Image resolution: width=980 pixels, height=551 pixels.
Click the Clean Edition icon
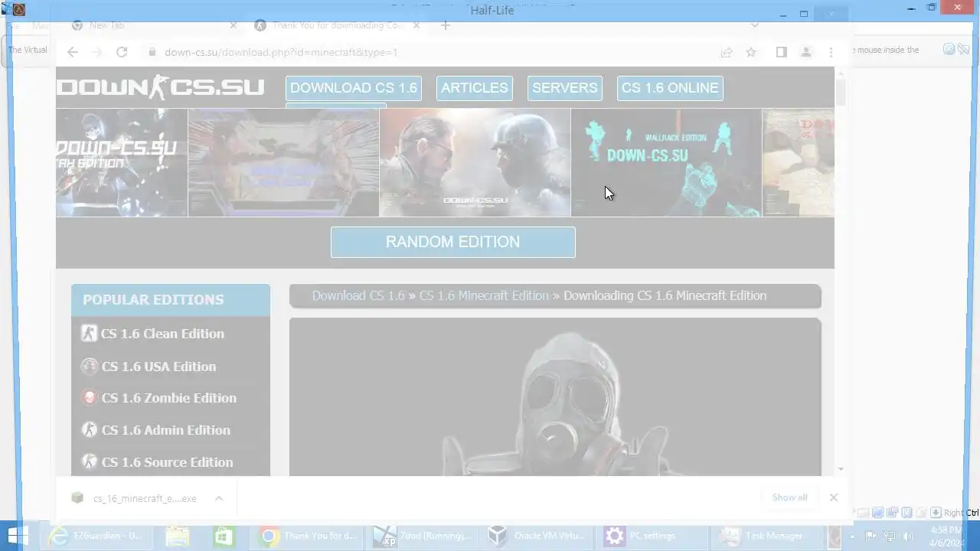90,334
